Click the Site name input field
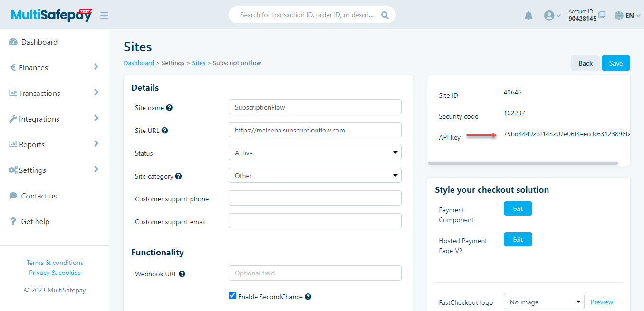Image resolution: width=644 pixels, height=311 pixels. point(315,107)
